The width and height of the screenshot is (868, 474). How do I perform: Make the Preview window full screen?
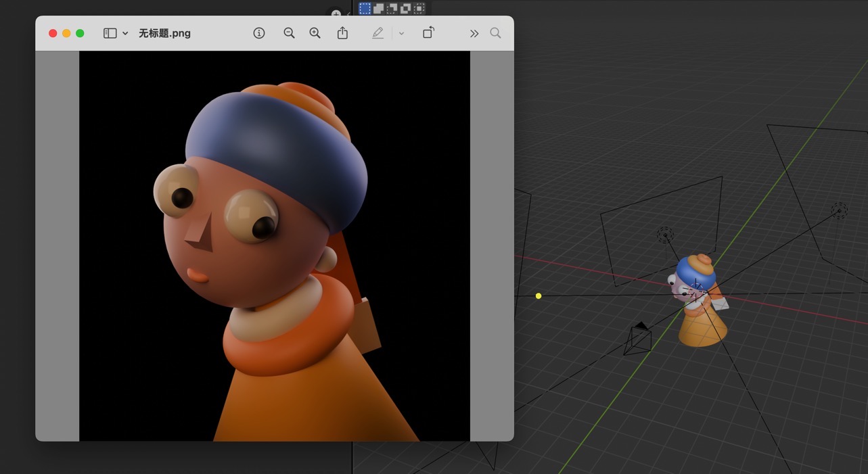click(x=80, y=33)
